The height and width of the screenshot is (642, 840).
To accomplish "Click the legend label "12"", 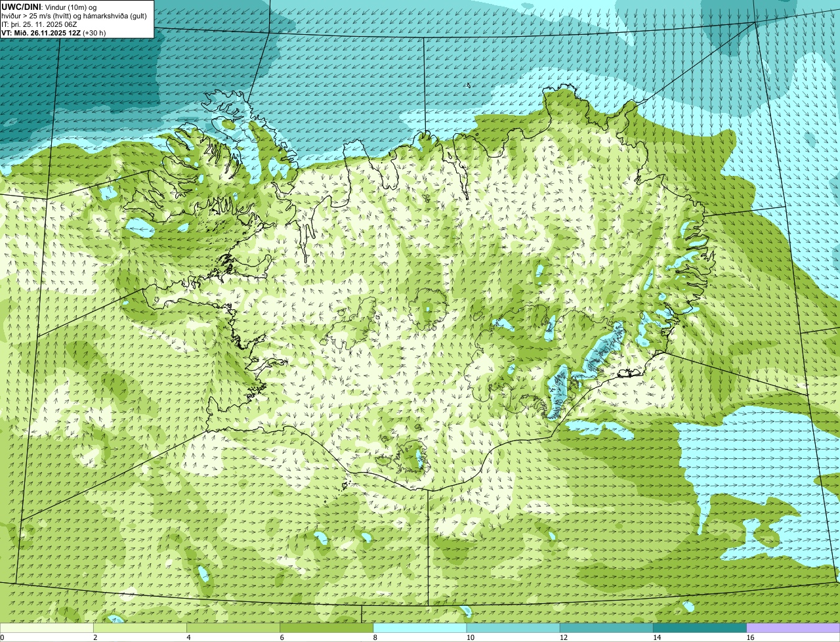I will [563, 637].
